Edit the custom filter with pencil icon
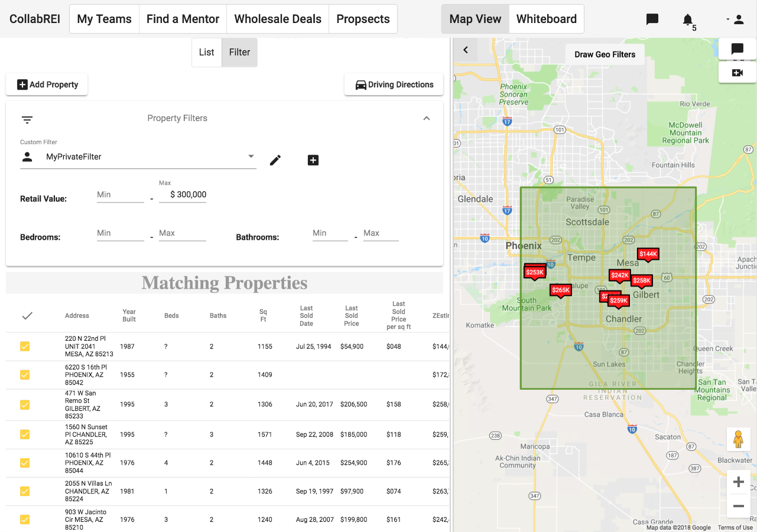Viewport: 757px width, 532px height. click(275, 160)
